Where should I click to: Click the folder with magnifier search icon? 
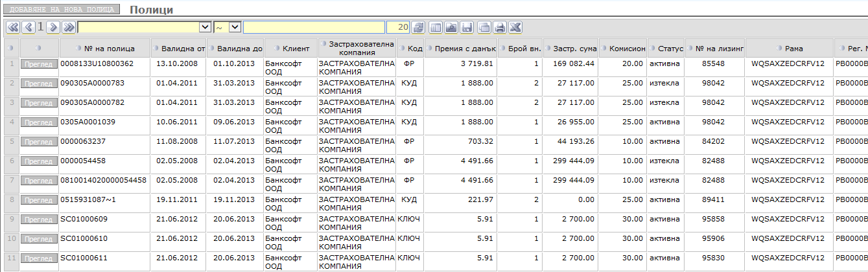coord(451,27)
